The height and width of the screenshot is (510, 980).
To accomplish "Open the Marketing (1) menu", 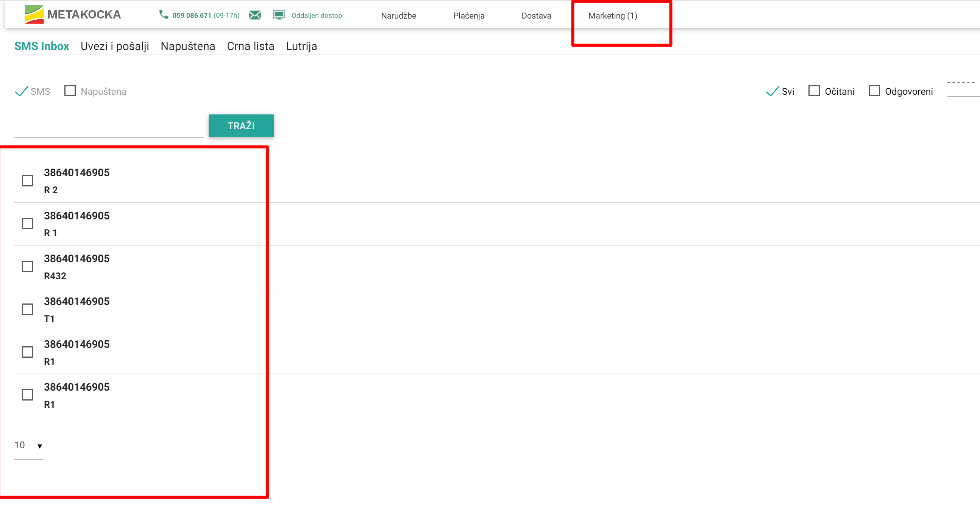I will click(613, 16).
